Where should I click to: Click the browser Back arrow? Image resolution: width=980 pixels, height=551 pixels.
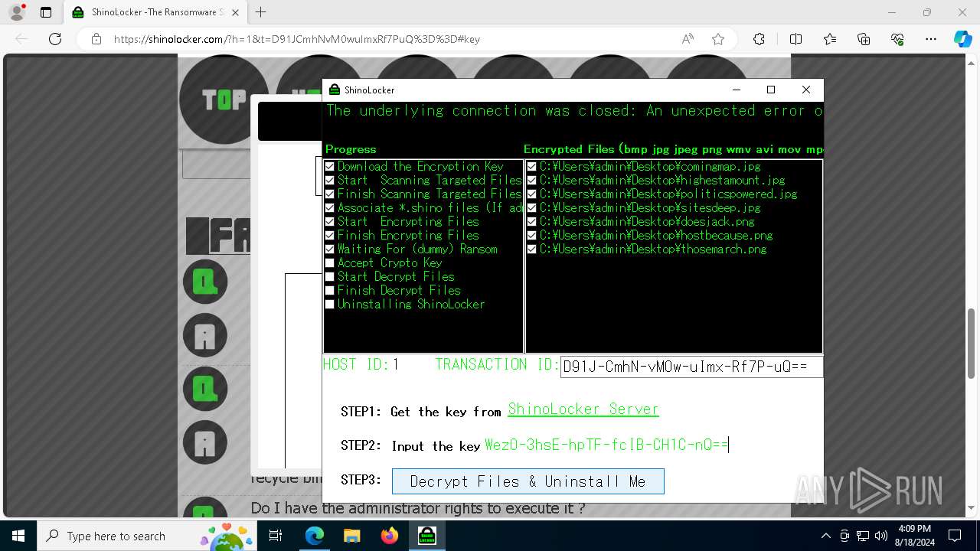click(21, 39)
